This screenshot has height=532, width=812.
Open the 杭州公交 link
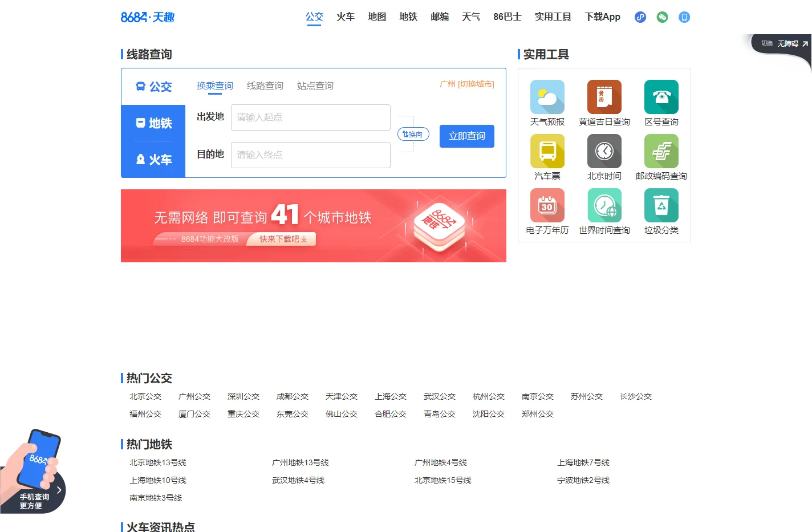click(x=489, y=396)
